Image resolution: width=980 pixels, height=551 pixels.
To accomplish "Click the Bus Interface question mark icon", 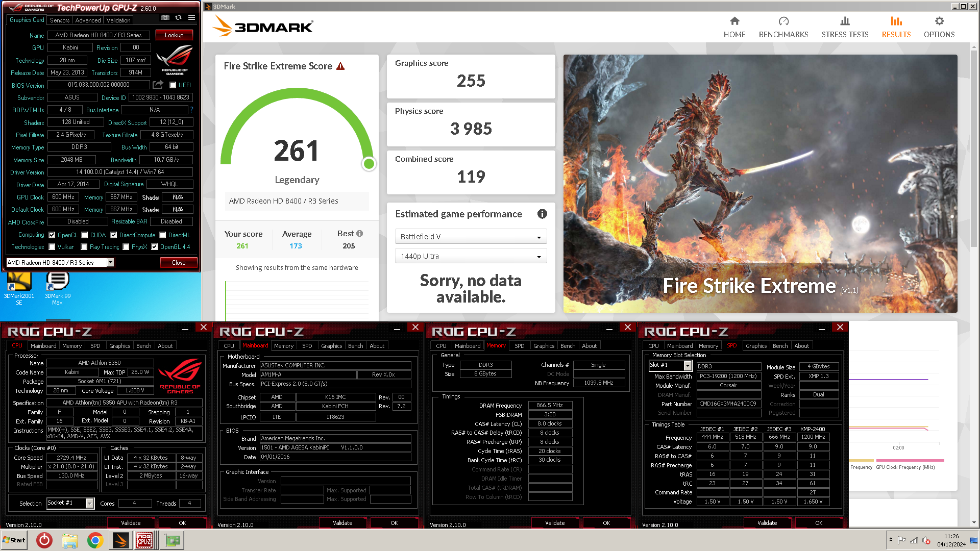I will coord(192,110).
